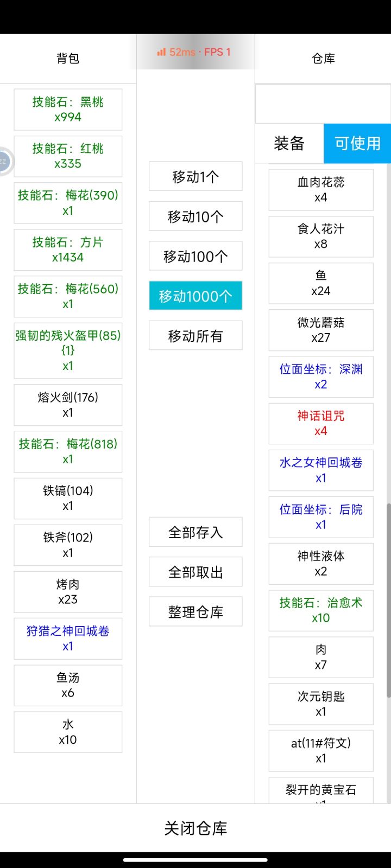This screenshot has width=391, height=868.
Task: Tap the network latency signal icon
Action: click(x=161, y=52)
